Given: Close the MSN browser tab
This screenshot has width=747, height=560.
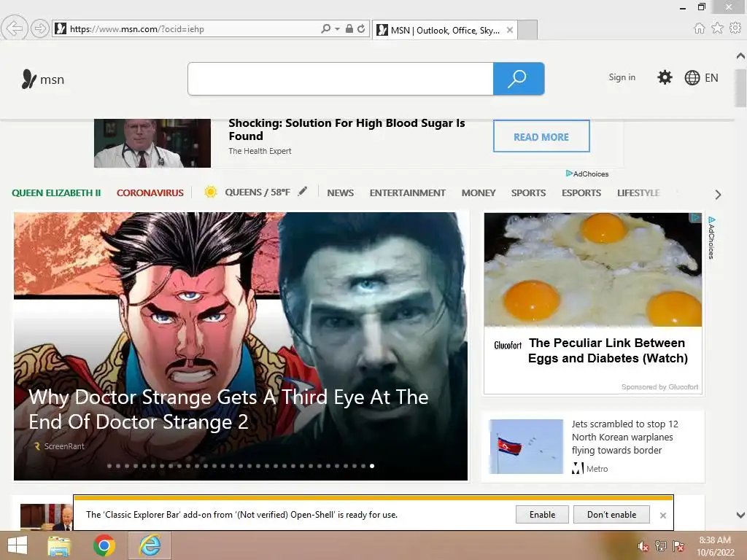Looking at the screenshot, I should [510, 30].
